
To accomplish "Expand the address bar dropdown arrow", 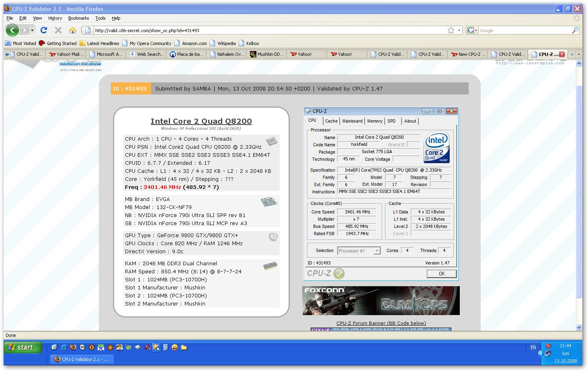I will pos(459,30).
